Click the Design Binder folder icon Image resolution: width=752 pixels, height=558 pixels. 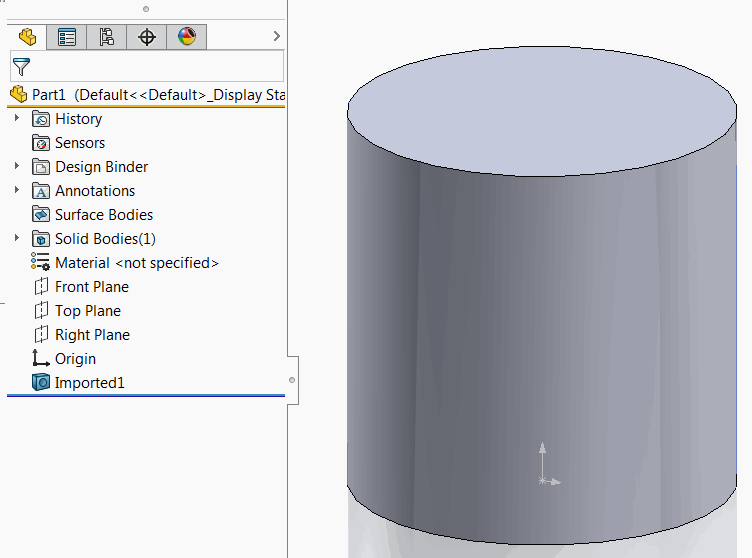(x=41, y=166)
